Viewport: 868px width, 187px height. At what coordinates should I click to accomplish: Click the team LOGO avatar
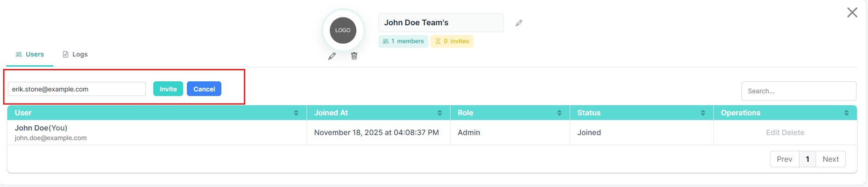pyautogui.click(x=343, y=30)
